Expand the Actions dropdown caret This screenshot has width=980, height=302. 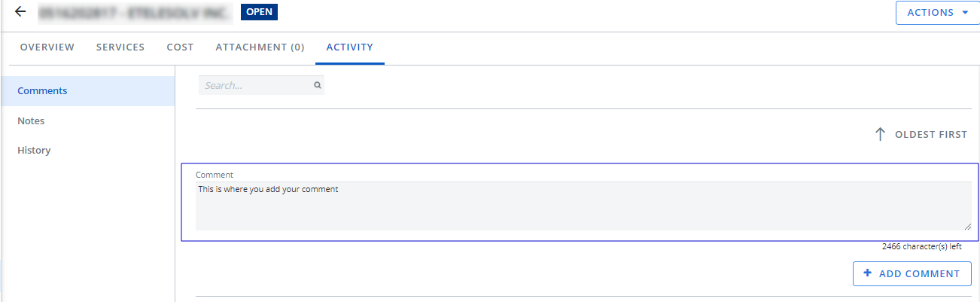click(x=965, y=13)
